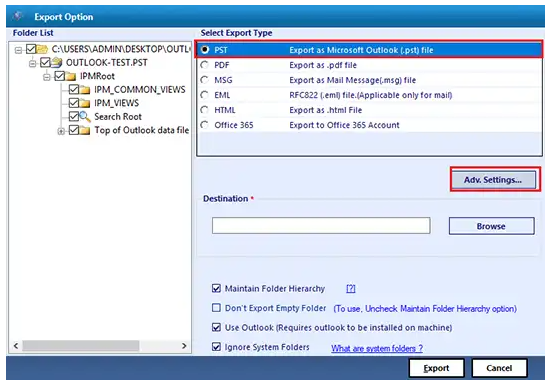548x382 pixels.
Task: Select the Office 365 export radio button
Action: pos(205,125)
